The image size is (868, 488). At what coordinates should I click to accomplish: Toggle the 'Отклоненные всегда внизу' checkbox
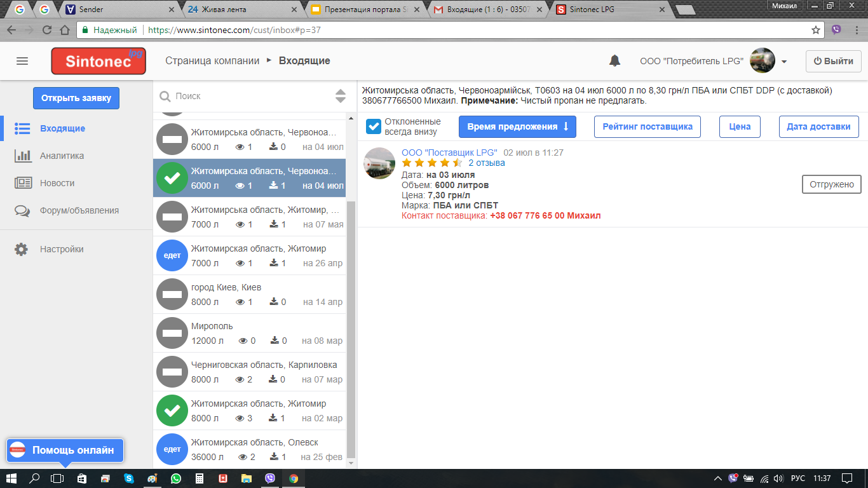(374, 126)
